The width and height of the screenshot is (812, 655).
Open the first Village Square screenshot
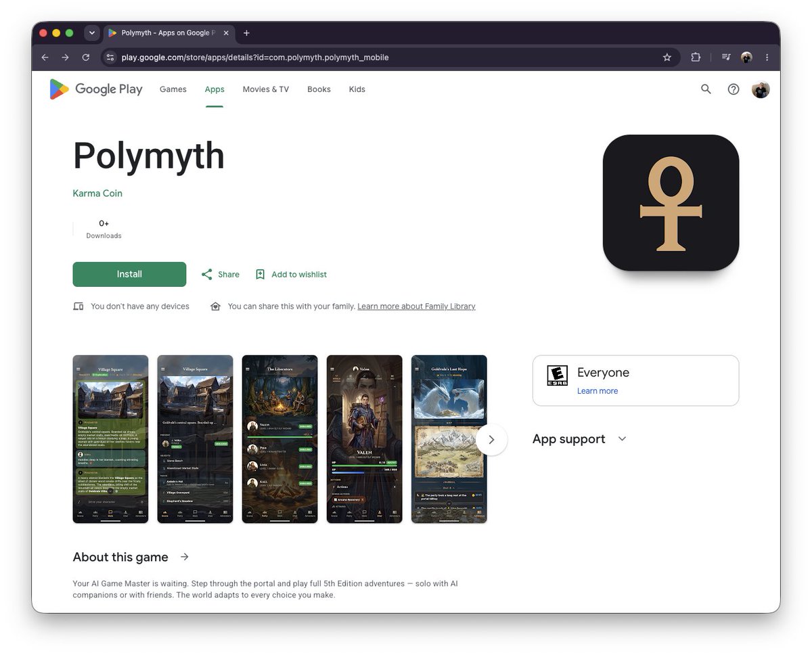[x=110, y=439]
